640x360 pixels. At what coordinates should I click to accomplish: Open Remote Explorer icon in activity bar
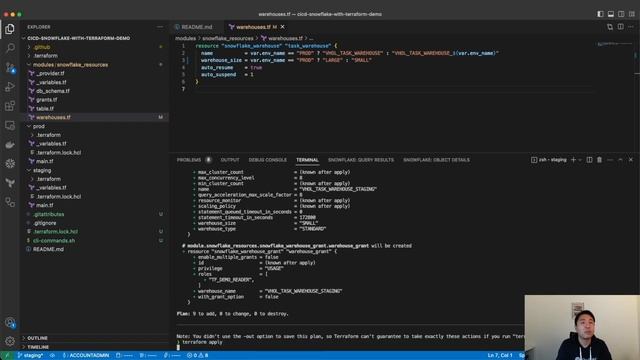point(10,125)
